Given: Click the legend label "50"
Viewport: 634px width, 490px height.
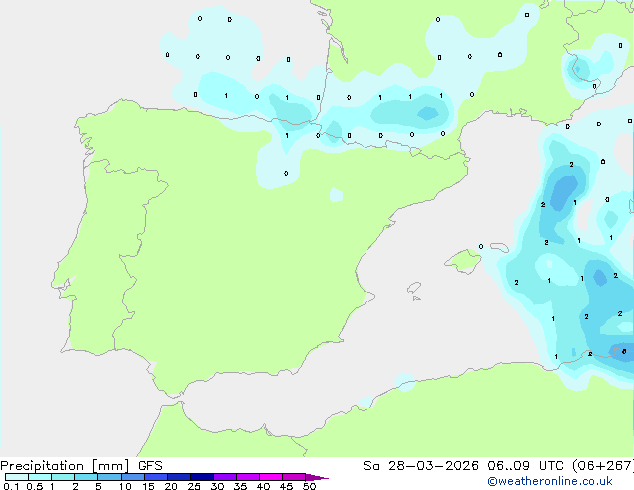Looking at the screenshot, I should point(309,486).
